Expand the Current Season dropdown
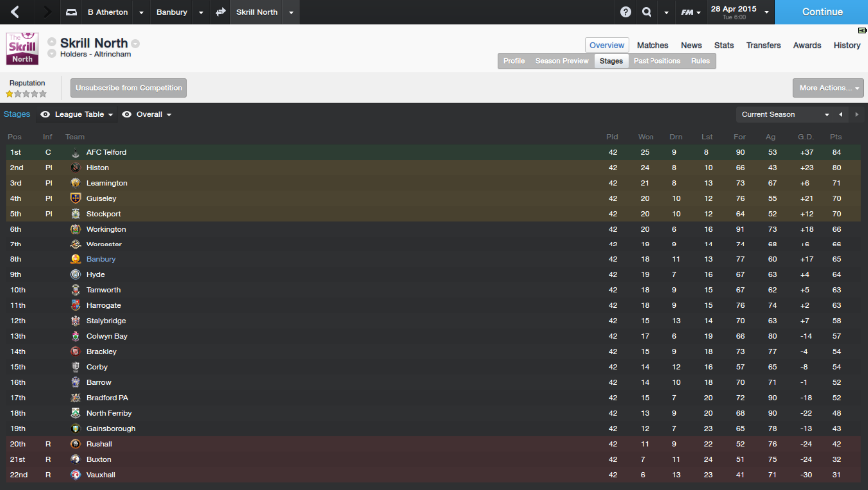This screenshot has width=868, height=490. (x=785, y=114)
